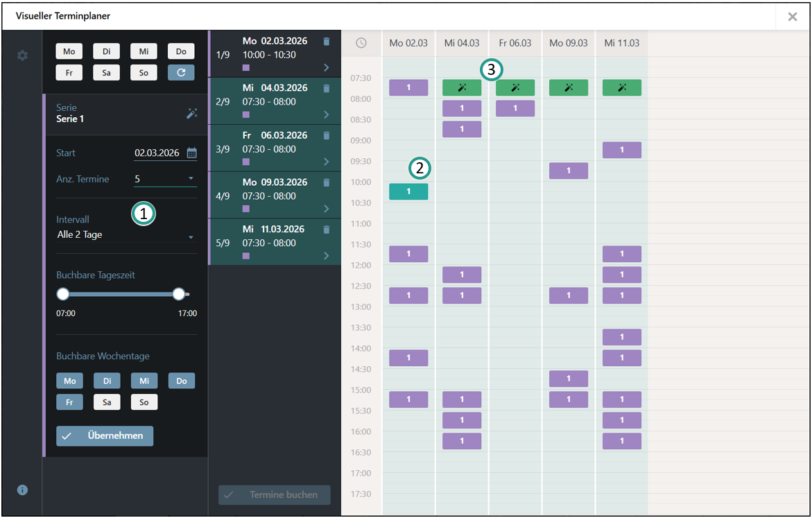Click the reset refresh icon beside So

coord(181,72)
